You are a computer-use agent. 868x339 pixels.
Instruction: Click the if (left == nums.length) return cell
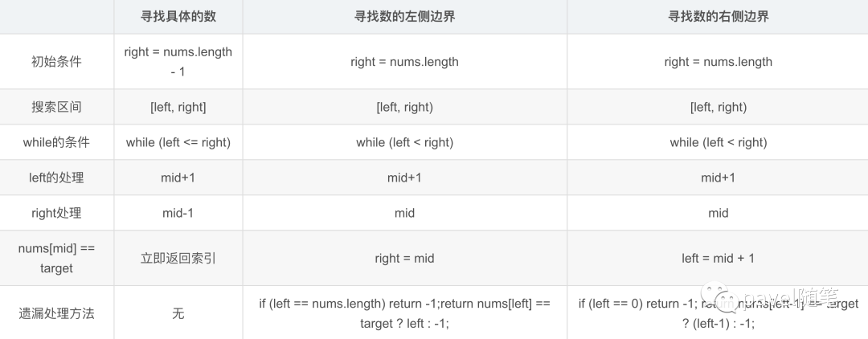coord(404,312)
